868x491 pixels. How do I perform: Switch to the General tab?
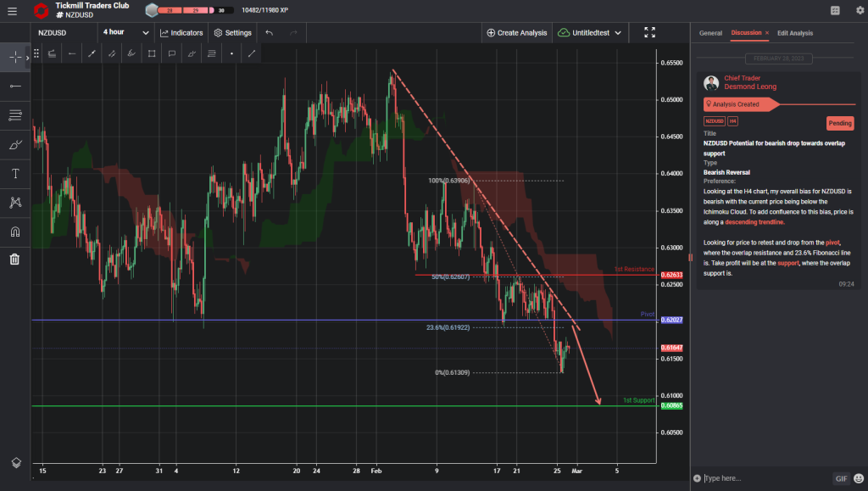[x=710, y=33]
